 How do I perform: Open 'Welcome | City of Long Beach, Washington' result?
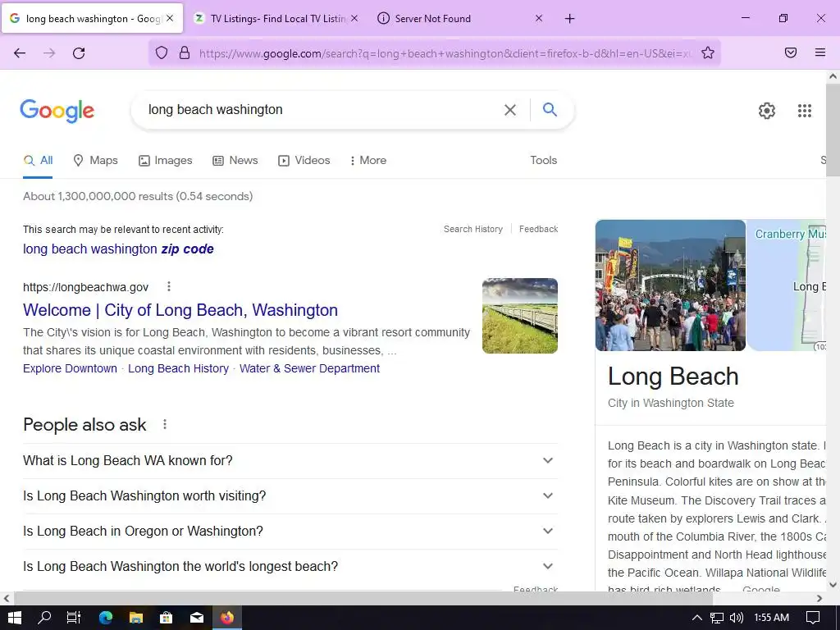click(180, 310)
